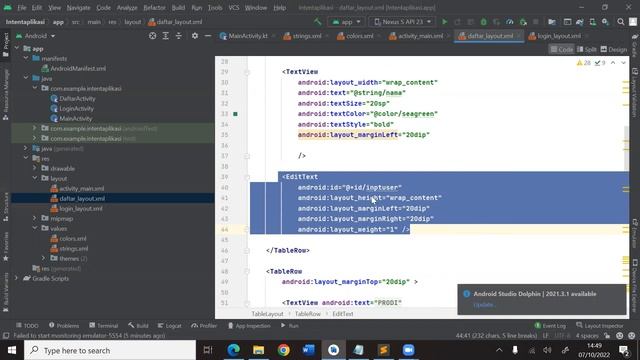Click the Make Project hammer icon

point(318,22)
